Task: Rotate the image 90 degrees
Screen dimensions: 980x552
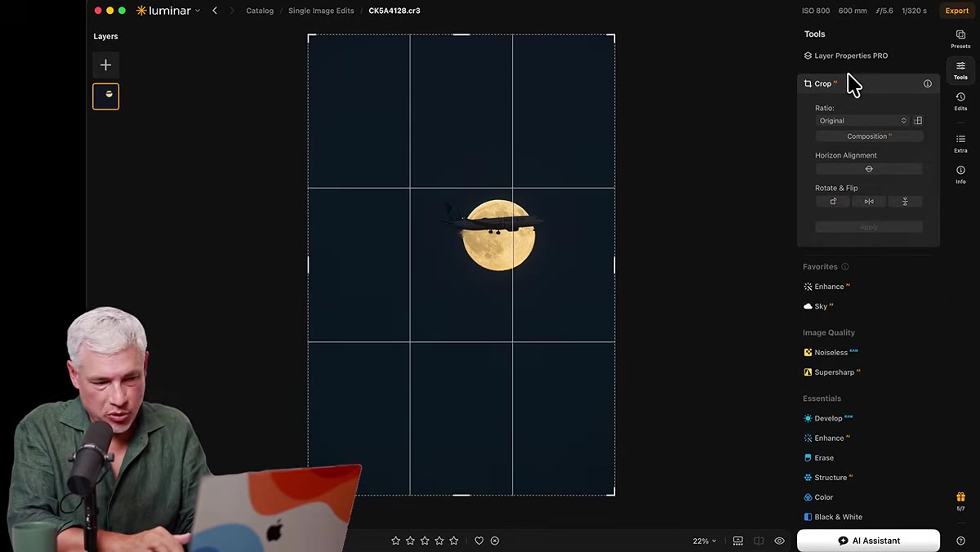Action: pyautogui.click(x=833, y=202)
